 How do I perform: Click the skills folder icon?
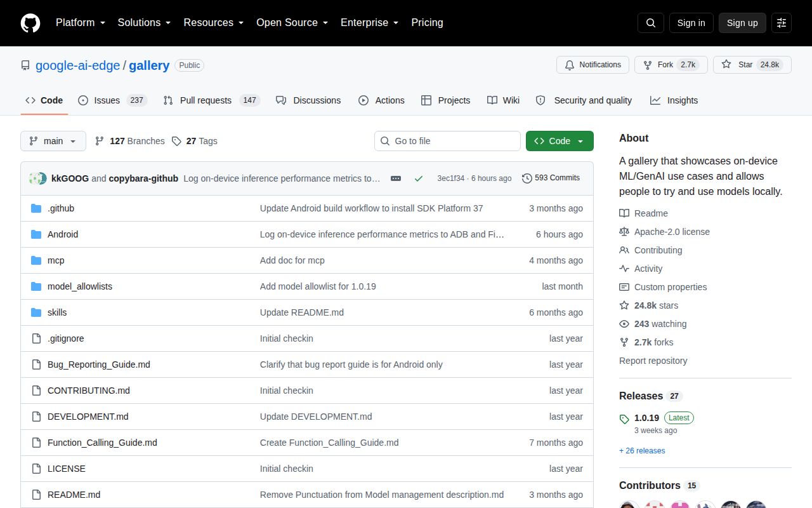point(36,312)
